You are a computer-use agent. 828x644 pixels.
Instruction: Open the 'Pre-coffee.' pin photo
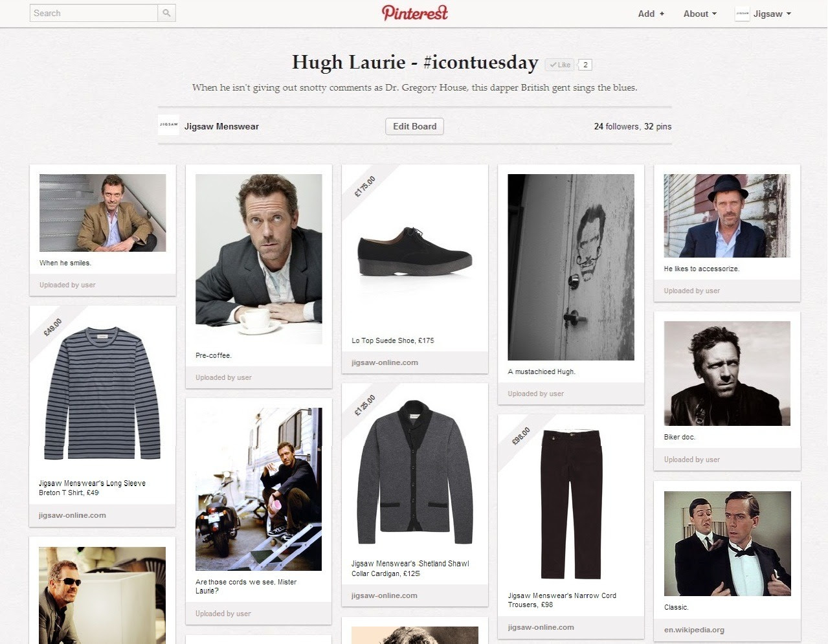258,259
